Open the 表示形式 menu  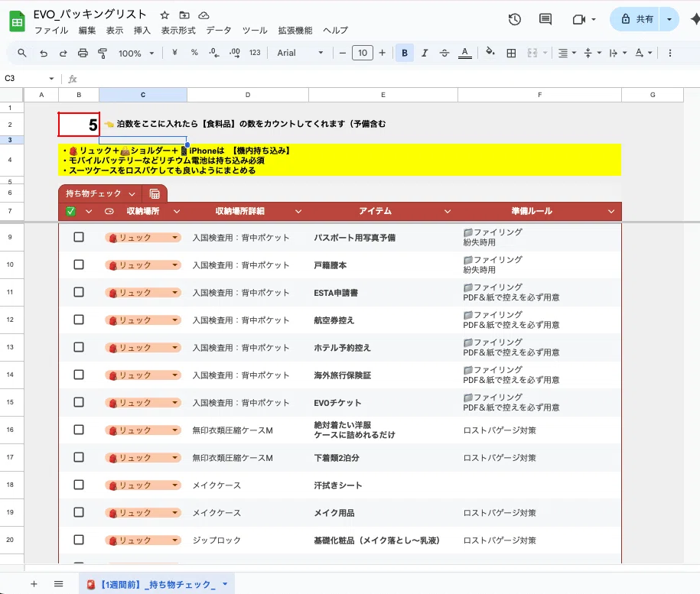tap(178, 31)
